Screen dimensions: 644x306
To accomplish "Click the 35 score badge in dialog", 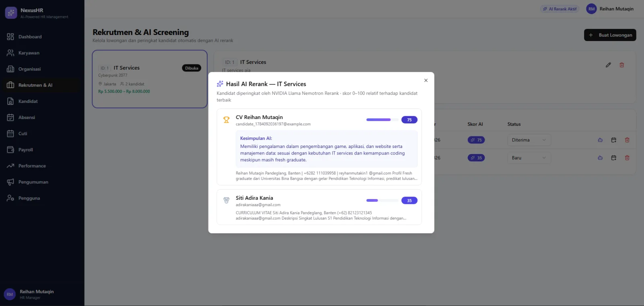I will click(409, 200).
